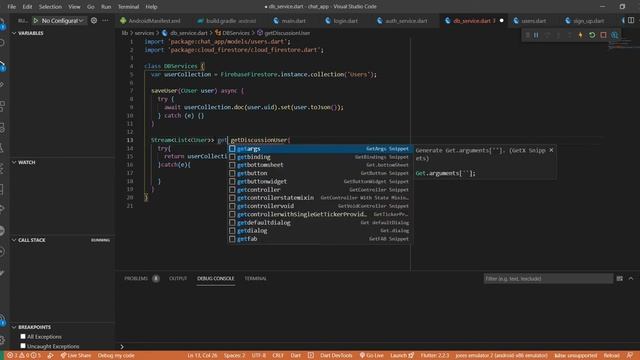Open Run view more actions ellipsis
The image size is (640, 360).
coord(106,20)
